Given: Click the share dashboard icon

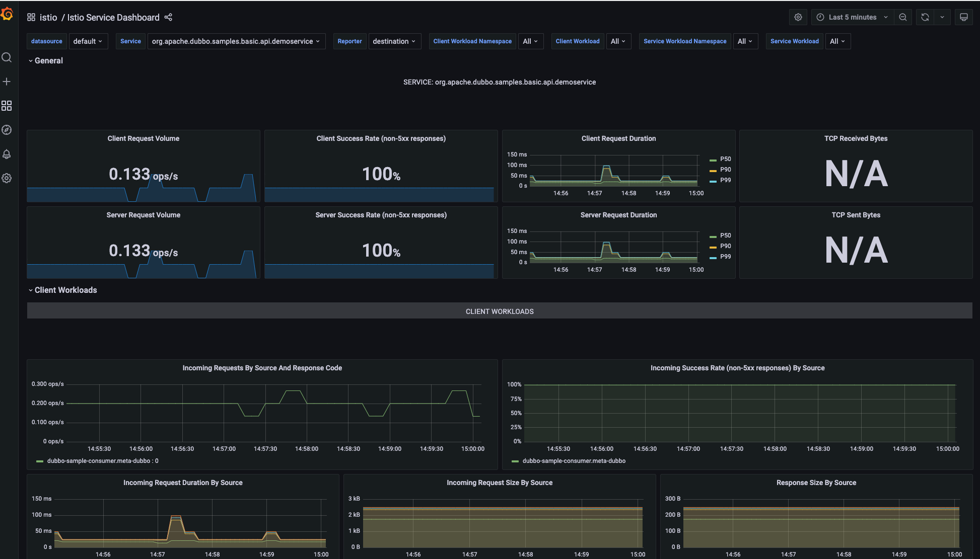Looking at the screenshot, I should (168, 17).
